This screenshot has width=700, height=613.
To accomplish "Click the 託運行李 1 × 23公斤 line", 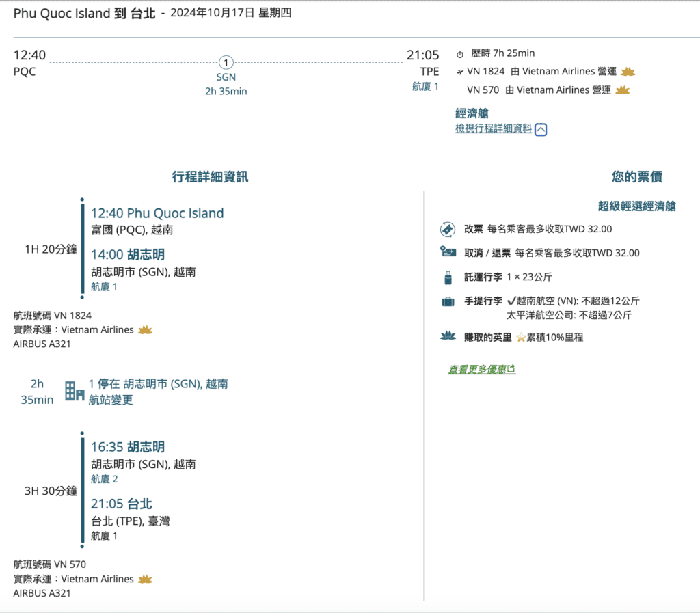I will [x=508, y=277].
